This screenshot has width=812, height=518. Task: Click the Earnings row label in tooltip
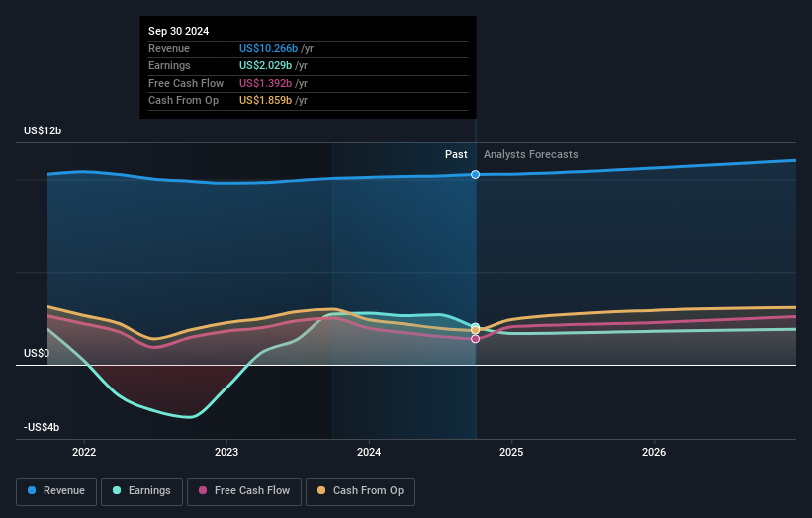coord(169,65)
